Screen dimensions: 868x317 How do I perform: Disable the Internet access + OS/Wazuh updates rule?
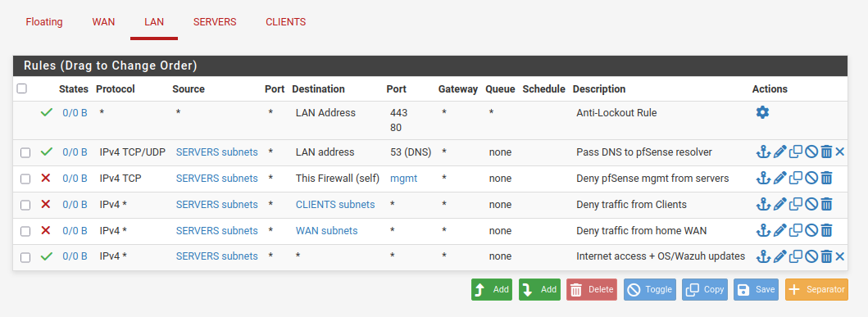[811, 256]
